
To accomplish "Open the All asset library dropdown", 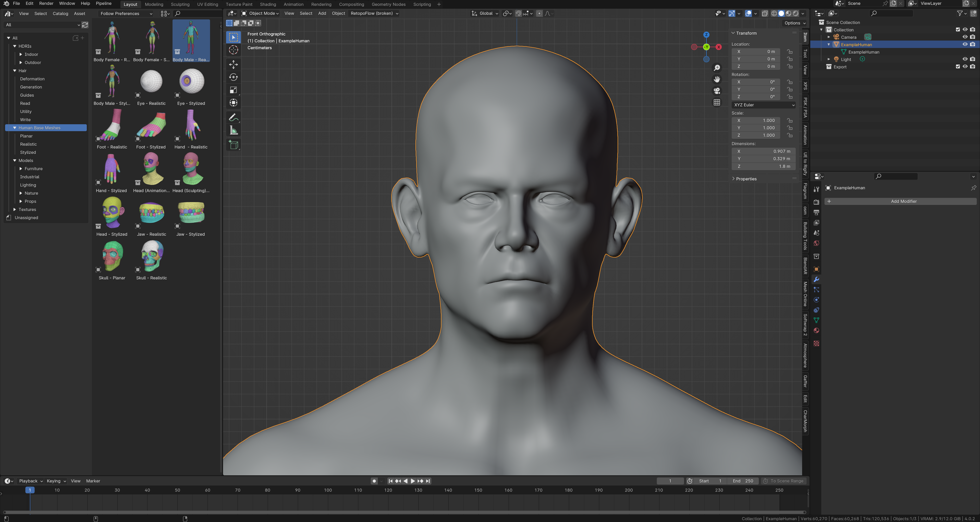I will pos(42,25).
